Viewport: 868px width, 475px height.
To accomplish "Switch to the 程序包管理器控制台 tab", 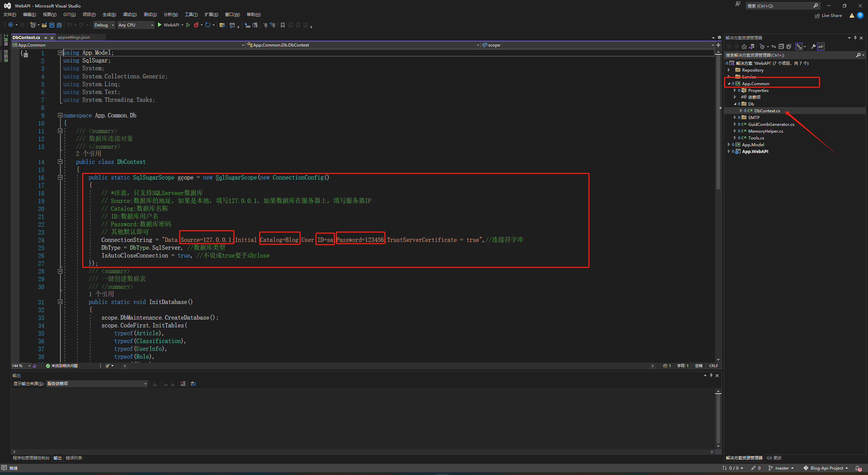I will (x=31, y=458).
